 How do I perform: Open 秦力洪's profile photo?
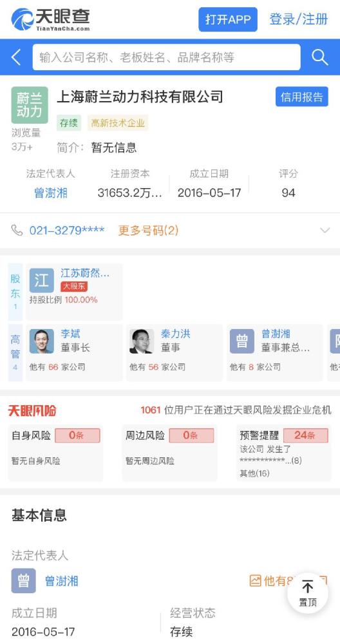[142, 341]
